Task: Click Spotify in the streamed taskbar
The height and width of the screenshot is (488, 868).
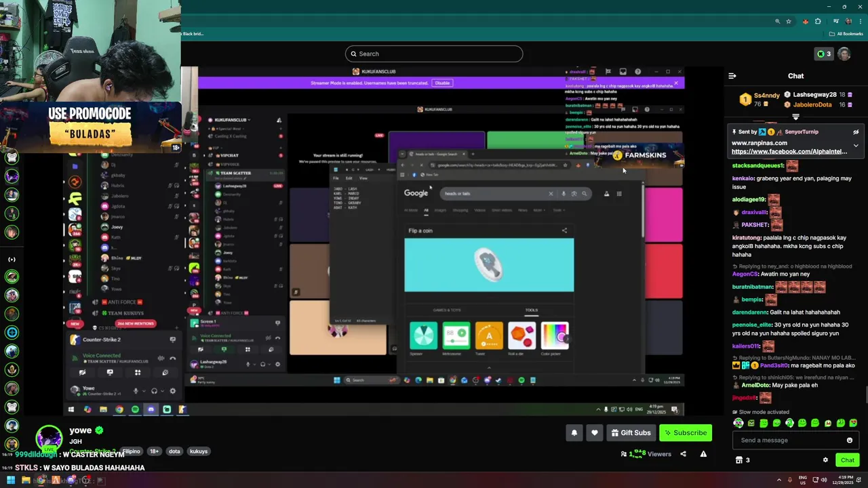Action: pyautogui.click(x=135, y=409)
